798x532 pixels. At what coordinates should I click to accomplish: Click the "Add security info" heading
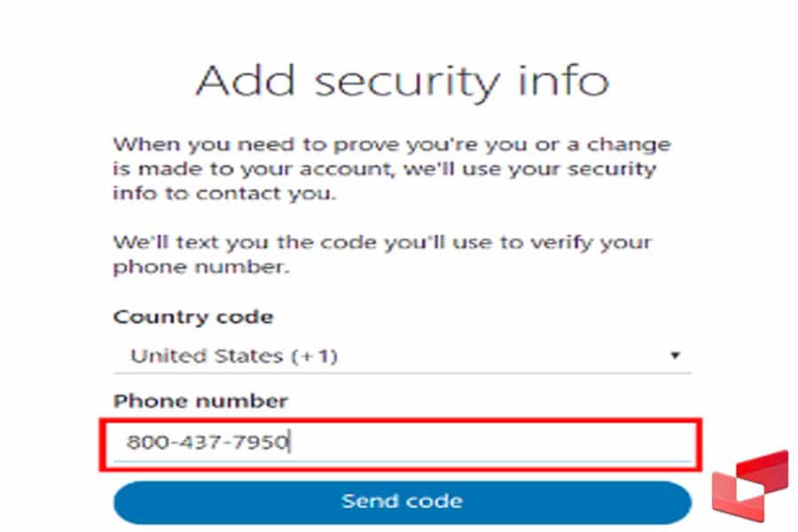pyautogui.click(x=402, y=82)
